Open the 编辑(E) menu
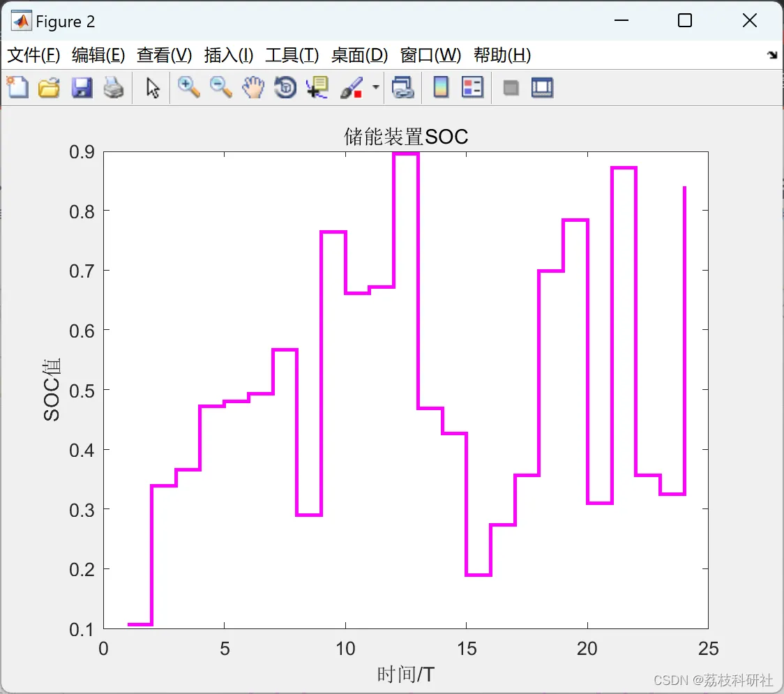This screenshot has width=784, height=694. coord(98,55)
